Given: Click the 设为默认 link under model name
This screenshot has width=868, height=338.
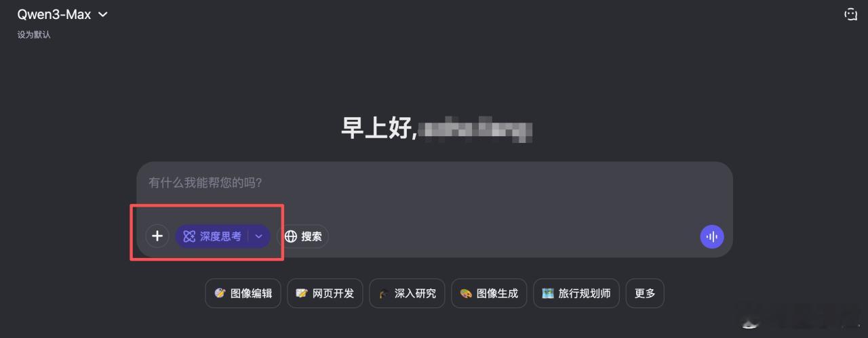Looking at the screenshot, I should (x=34, y=35).
